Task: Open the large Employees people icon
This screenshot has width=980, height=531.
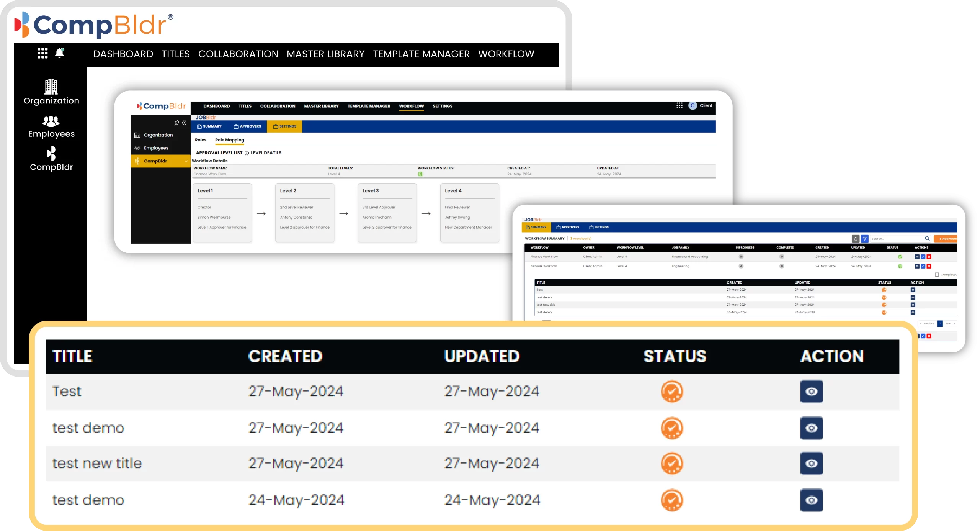Action: click(51, 121)
